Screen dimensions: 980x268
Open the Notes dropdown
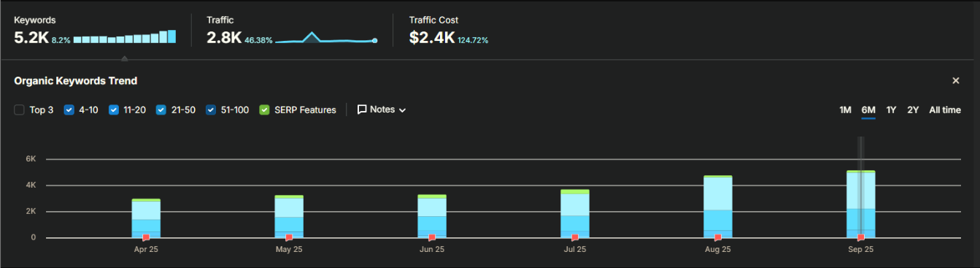coord(381,110)
